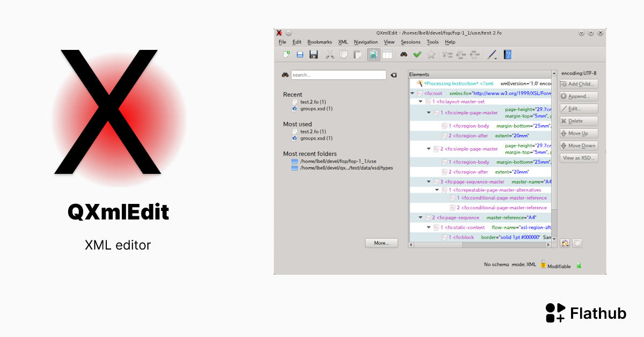Click the colorful style icon below the elements tree
This screenshot has height=337, width=644.
(565, 243)
